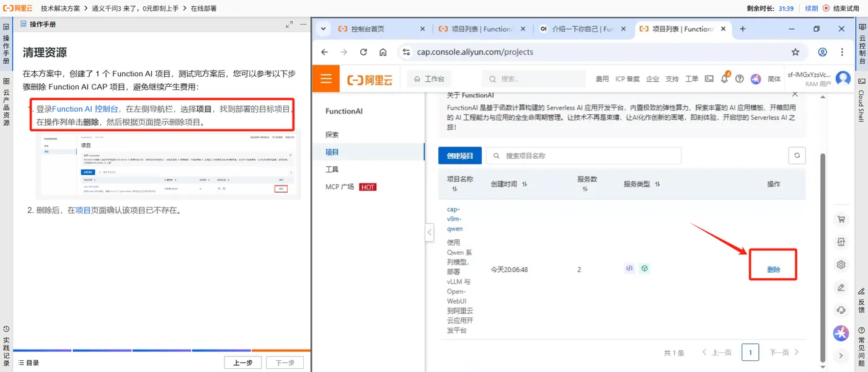Open the Aliyun hamburger navigation menu
Screen dimensions: 868x372
325,79
